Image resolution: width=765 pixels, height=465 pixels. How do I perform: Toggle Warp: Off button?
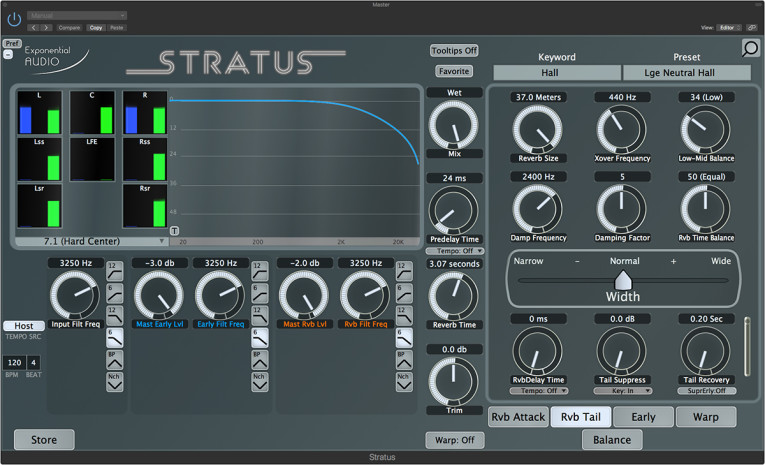(455, 440)
